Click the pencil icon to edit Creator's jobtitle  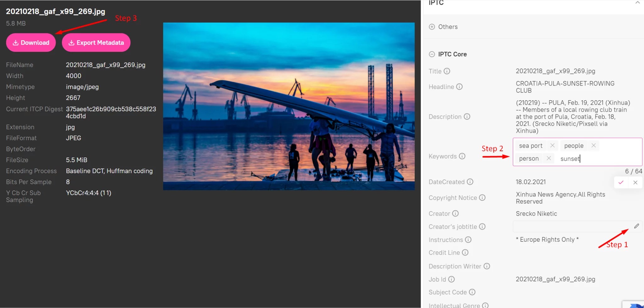coord(636,226)
